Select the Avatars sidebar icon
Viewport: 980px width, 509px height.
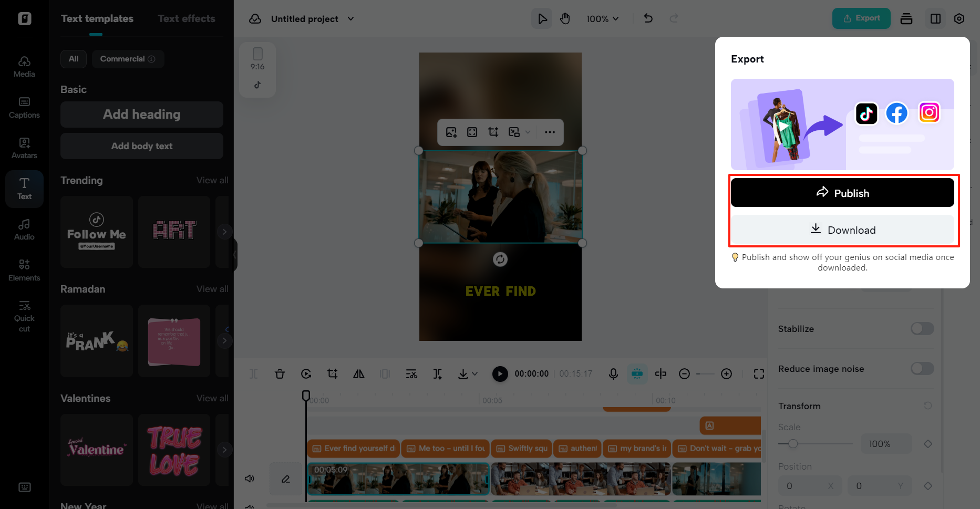tap(24, 147)
